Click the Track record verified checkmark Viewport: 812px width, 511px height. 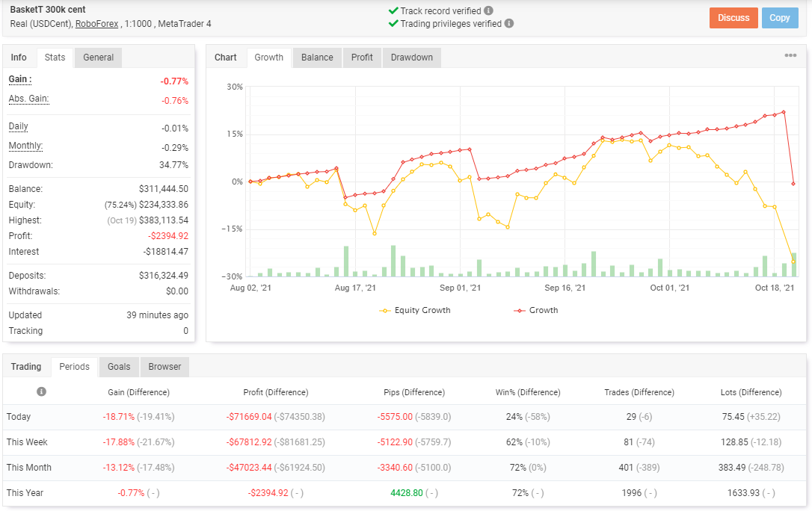[393, 10]
